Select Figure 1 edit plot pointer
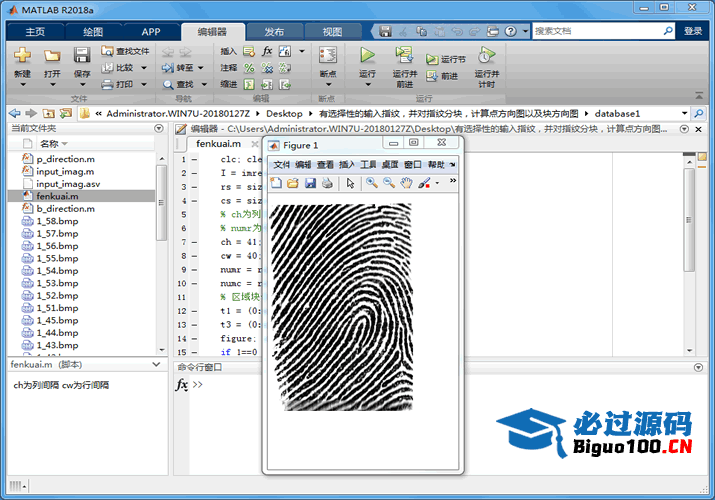 350,183
